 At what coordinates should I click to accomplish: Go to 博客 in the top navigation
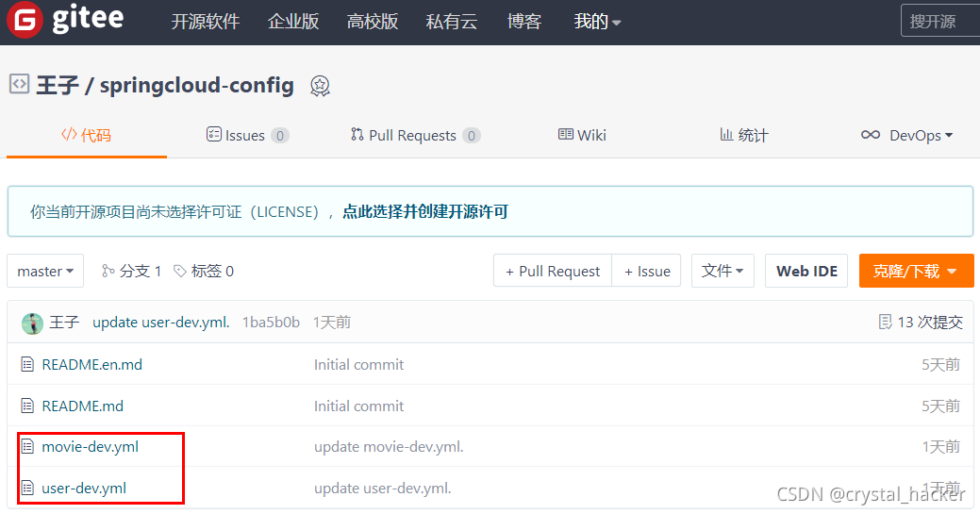coord(523,22)
